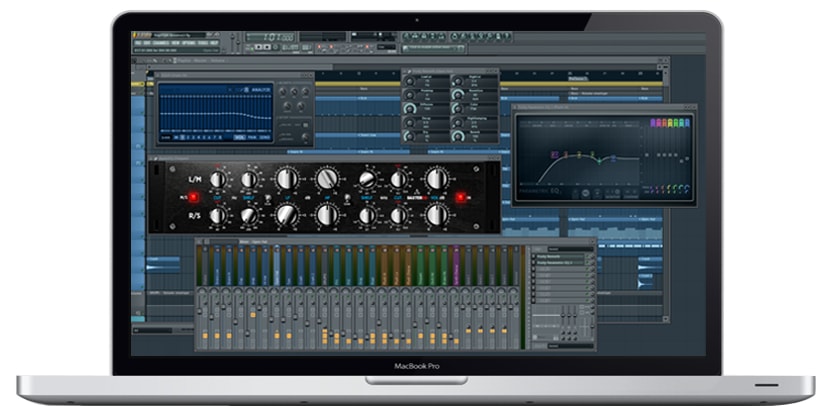Viewport: 838px width, 409px height.
Task: Open the TOOLS menu
Action: (203, 43)
